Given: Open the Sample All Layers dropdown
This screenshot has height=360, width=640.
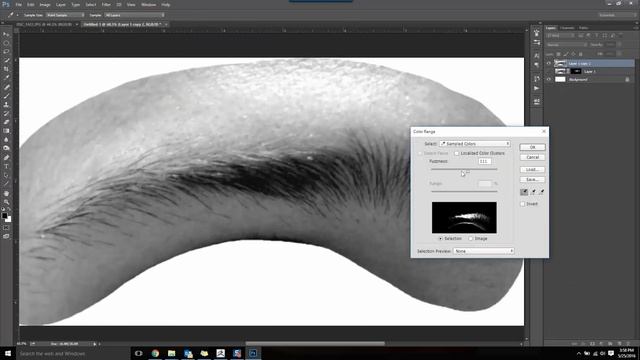Looking at the screenshot, I should click(134, 15).
